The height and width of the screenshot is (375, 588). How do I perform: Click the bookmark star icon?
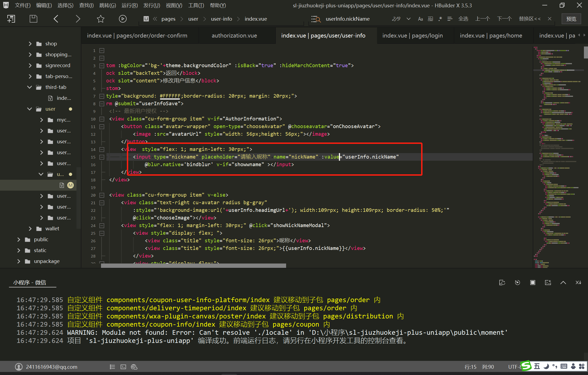point(100,19)
